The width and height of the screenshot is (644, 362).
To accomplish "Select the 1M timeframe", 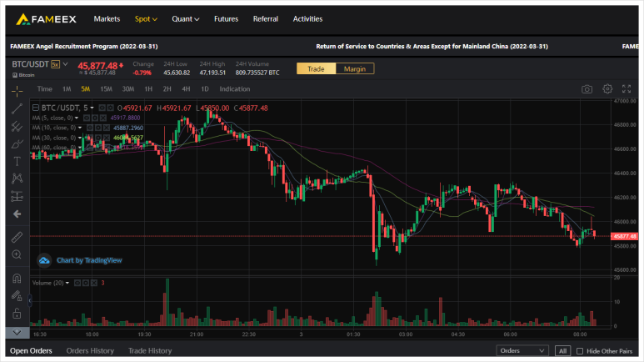I will coord(67,89).
